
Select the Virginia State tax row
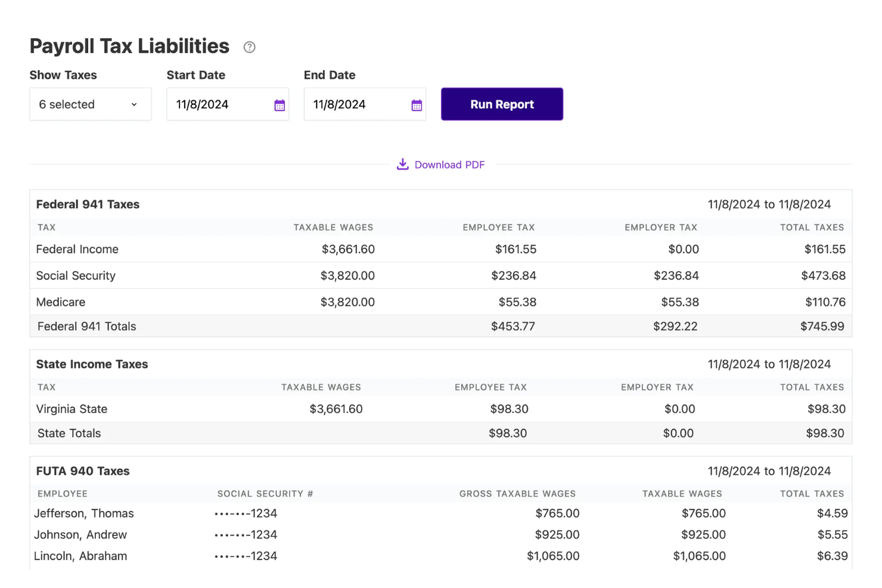point(72,409)
